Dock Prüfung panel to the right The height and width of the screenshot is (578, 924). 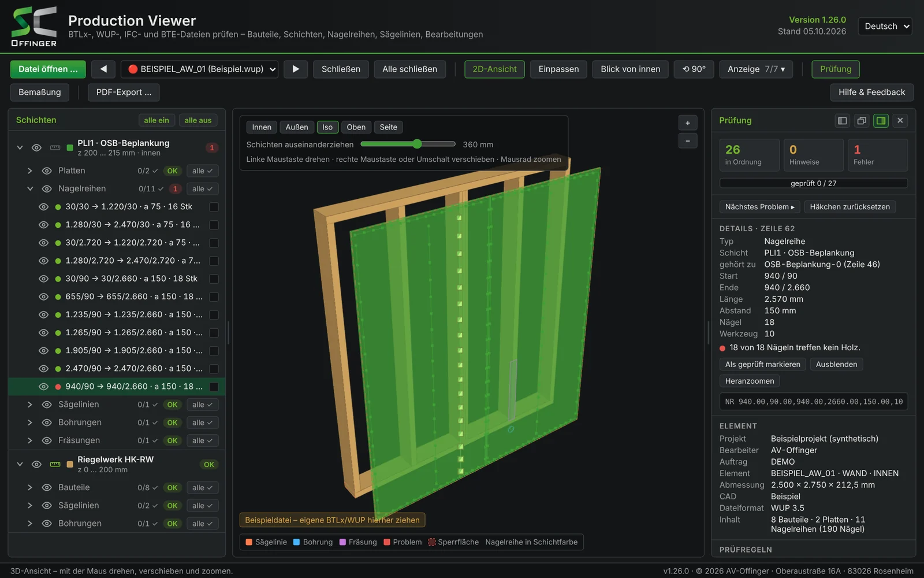tap(881, 120)
